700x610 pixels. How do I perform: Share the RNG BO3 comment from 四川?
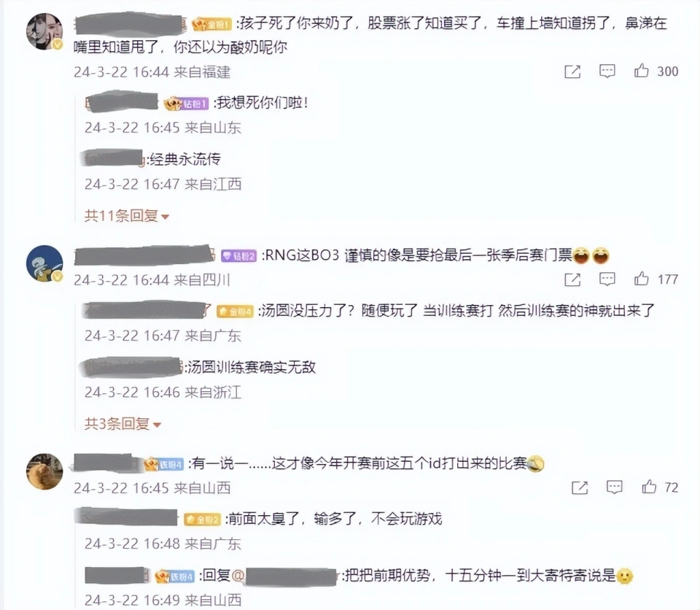572,279
